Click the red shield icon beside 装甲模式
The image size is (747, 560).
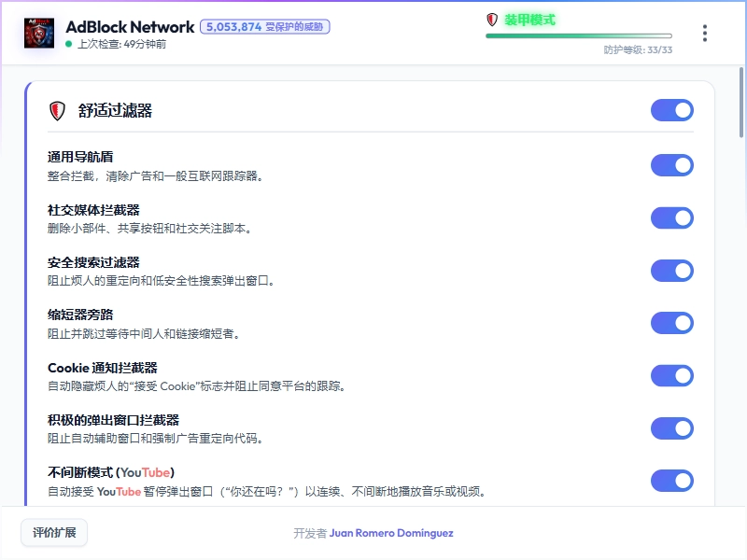coord(492,20)
